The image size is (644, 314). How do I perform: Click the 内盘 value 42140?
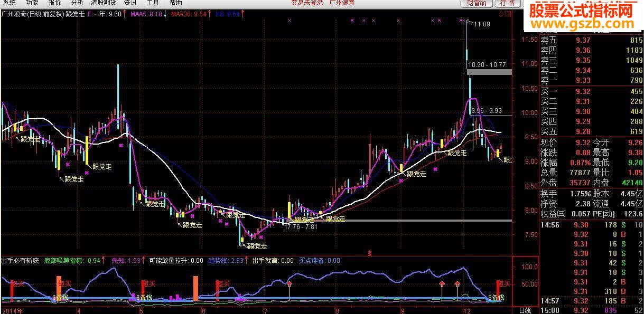click(x=632, y=182)
